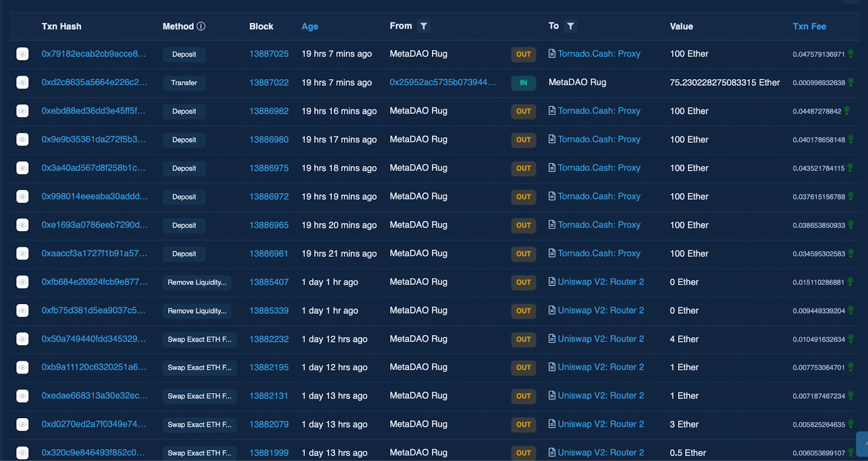Open Uniswap V2: Router 2 in block 13882195 row
This screenshot has width=868, height=461.
(601, 367)
